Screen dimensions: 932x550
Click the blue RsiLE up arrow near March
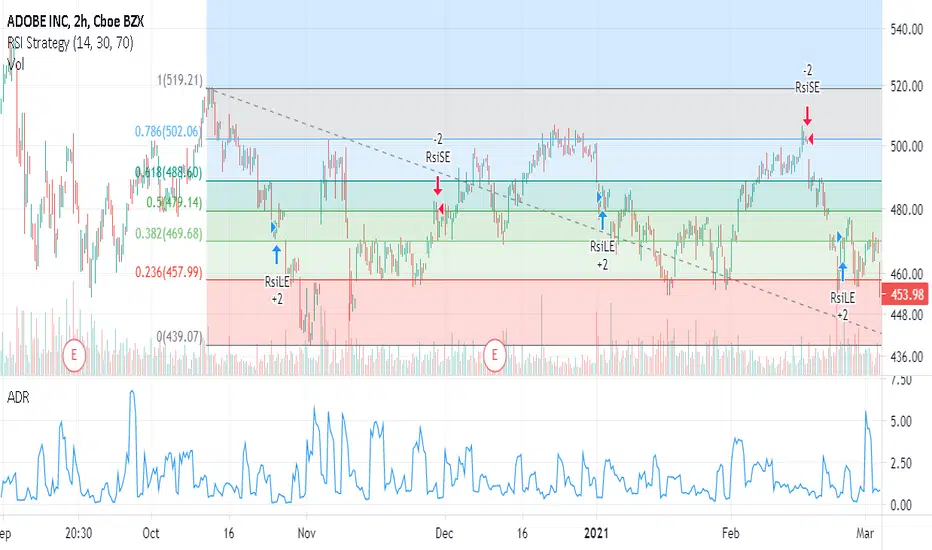point(842,272)
